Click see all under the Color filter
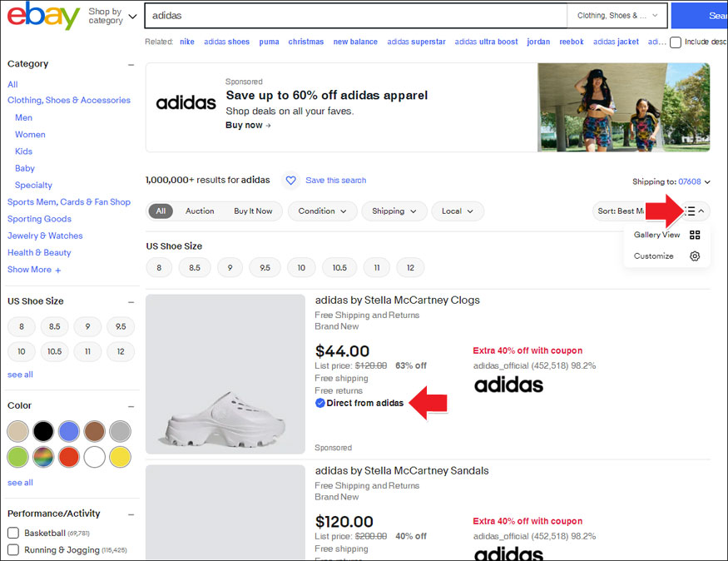728x561 pixels. [x=20, y=483]
